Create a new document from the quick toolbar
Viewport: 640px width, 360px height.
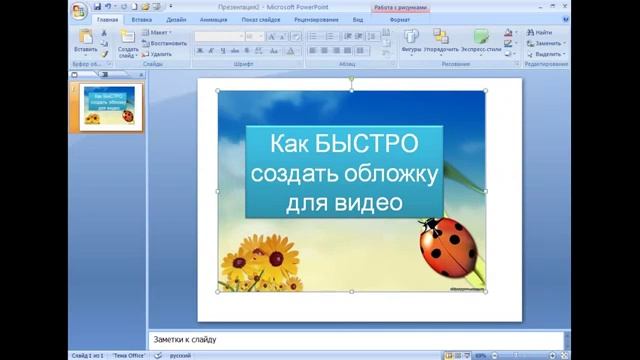[x=134, y=7]
